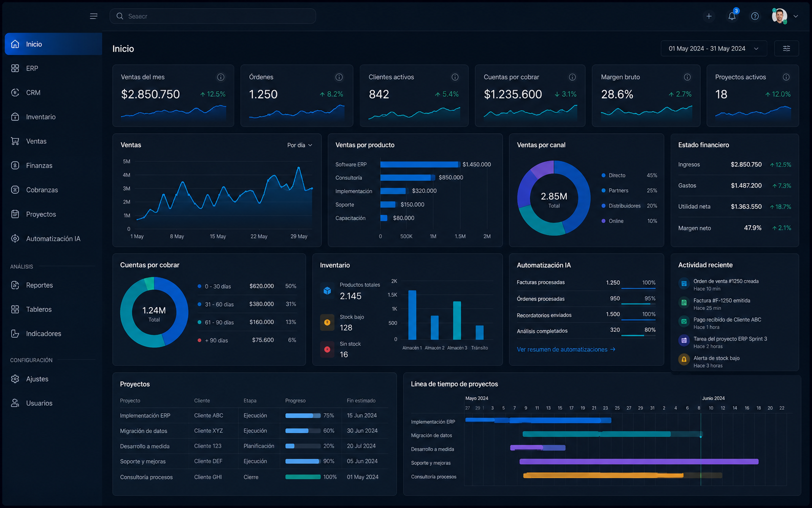
Task: Click the '05 Jun 2024' end date cell
Action: pos(362,461)
